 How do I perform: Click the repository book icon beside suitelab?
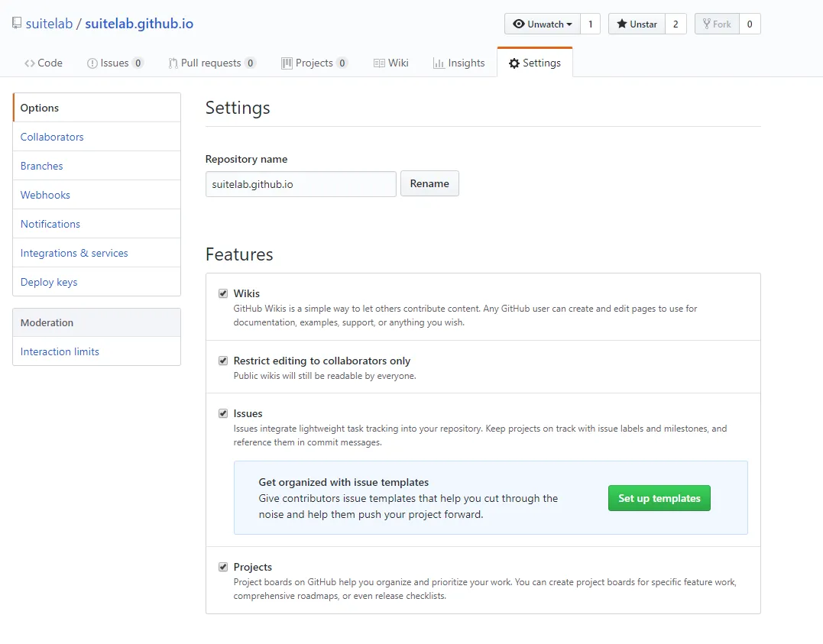point(17,24)
